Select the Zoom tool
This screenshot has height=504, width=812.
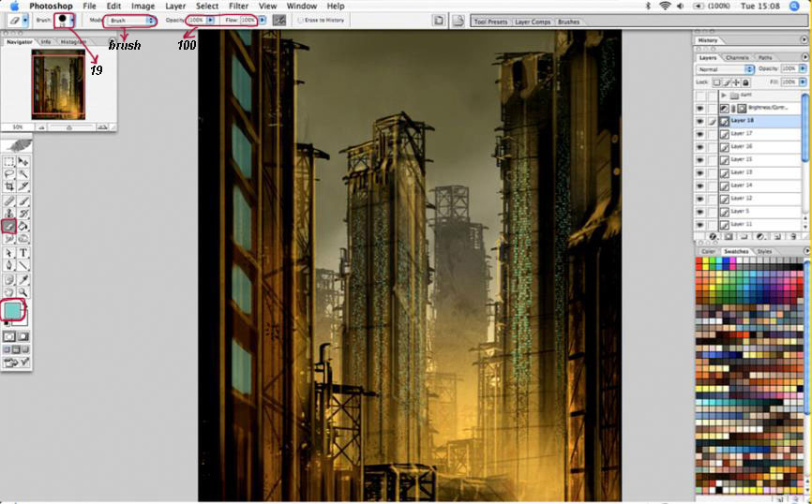(23, 292)
